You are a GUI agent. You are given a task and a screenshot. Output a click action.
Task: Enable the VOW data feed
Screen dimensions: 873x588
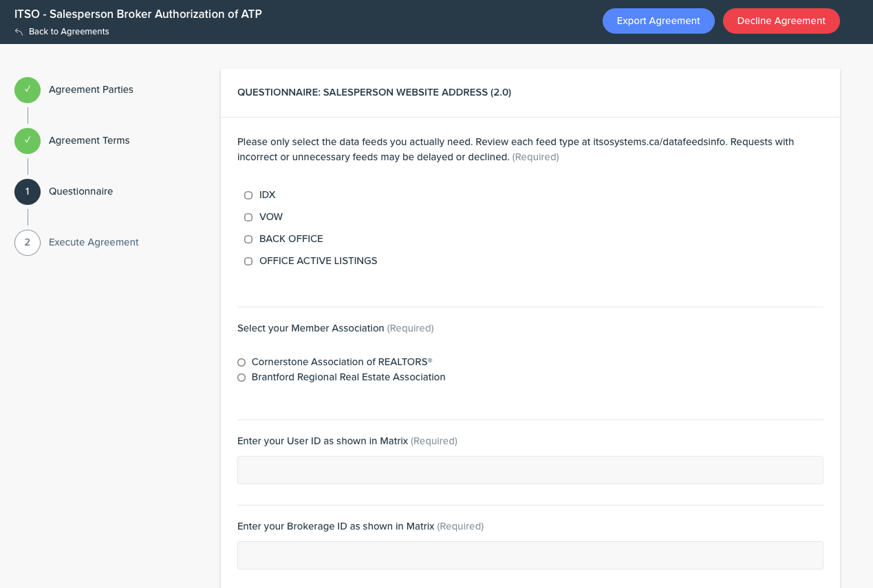click(x=248, y=217)
